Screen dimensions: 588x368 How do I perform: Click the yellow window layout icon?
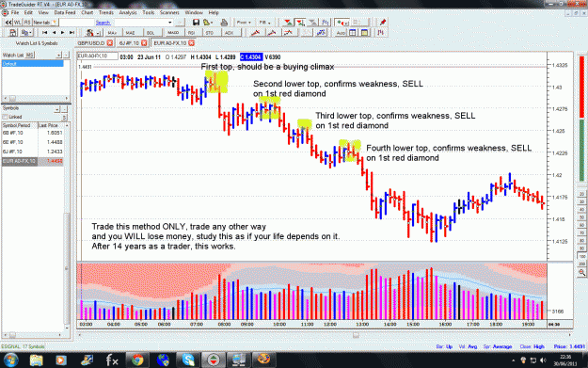364,33
